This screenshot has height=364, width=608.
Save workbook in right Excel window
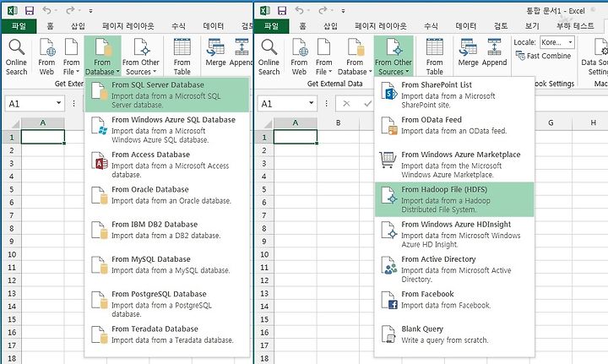point(282,10)
